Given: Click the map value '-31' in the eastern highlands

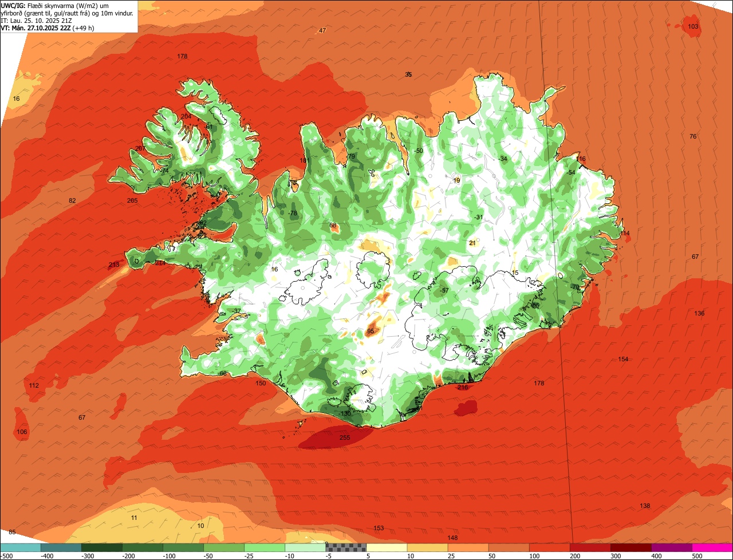Looking at the screenshot, I should coord(479,216).
